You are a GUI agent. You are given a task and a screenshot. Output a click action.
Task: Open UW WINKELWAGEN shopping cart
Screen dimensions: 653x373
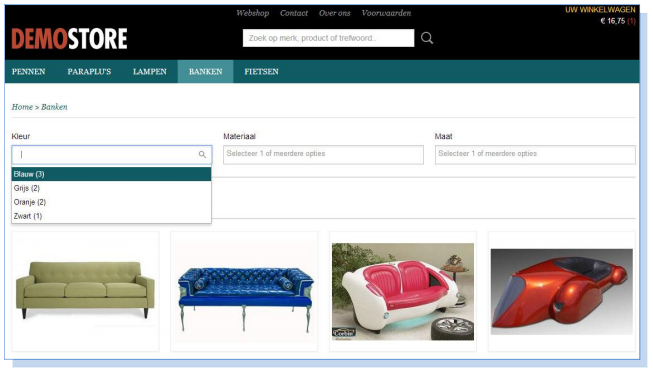coord(600,10)
